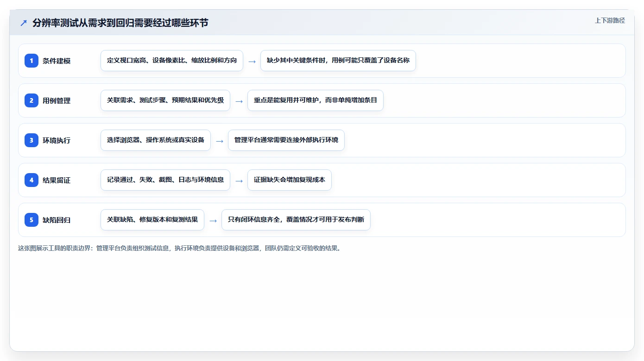Click the 条件建模 step label
Viewport: 644px width, 361px height.
point(57,61)
